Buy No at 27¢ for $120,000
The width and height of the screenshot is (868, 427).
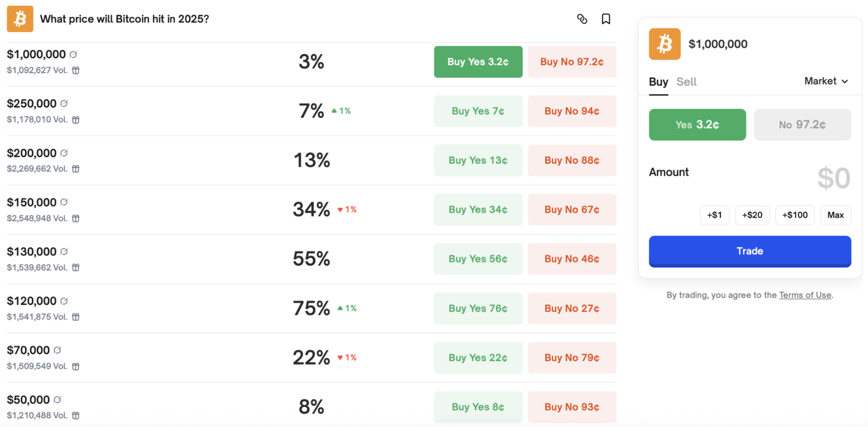pyautogui.click(x=572, y=308)
